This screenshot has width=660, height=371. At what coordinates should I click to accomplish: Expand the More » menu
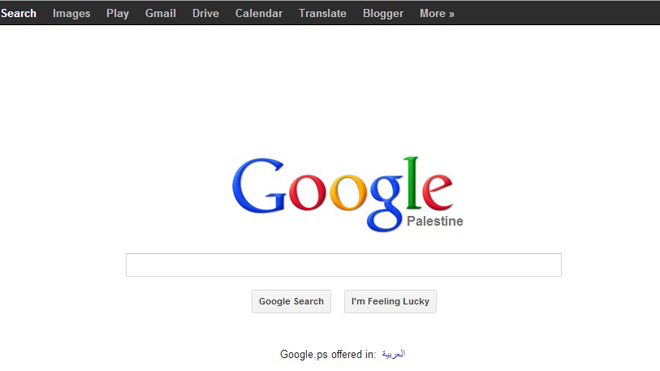coord(437,13)
